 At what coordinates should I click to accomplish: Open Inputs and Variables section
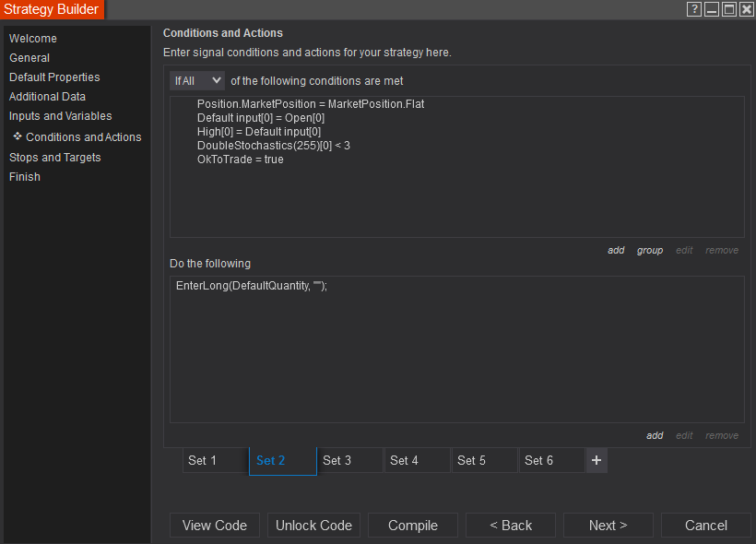60,116
